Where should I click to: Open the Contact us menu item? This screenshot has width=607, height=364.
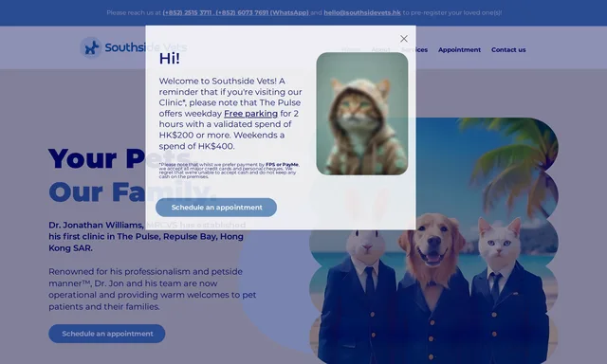(508, 49)
